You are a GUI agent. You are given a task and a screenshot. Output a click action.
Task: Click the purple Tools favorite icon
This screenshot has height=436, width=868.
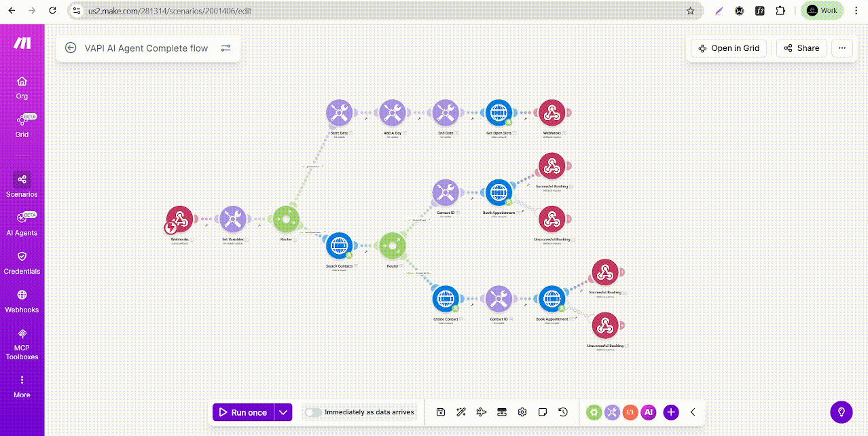[612, 412]
